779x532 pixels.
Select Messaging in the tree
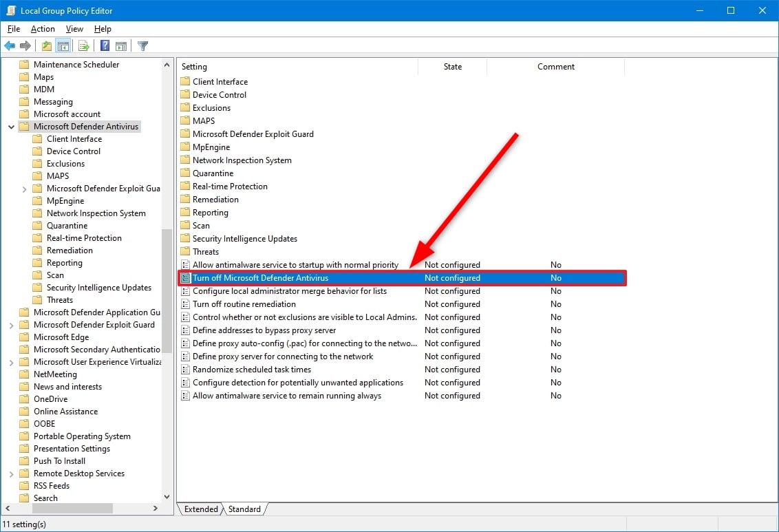click(x=53, y=102)
